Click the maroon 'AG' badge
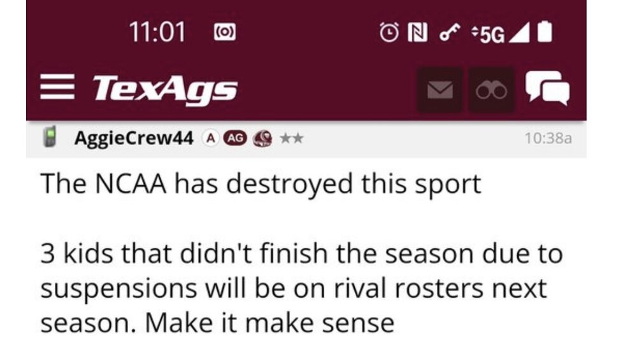Viewport: 637px width, 364px height. [234, 138]
